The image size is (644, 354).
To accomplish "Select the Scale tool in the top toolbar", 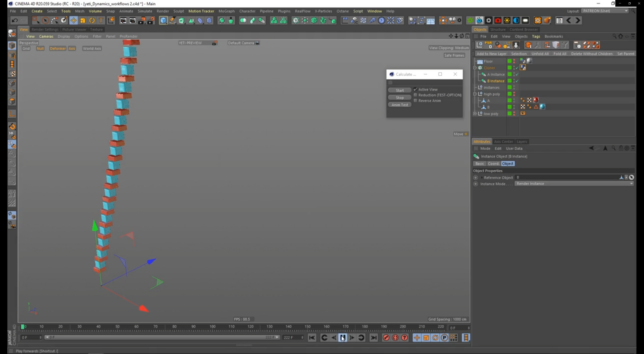I will 83,21.
